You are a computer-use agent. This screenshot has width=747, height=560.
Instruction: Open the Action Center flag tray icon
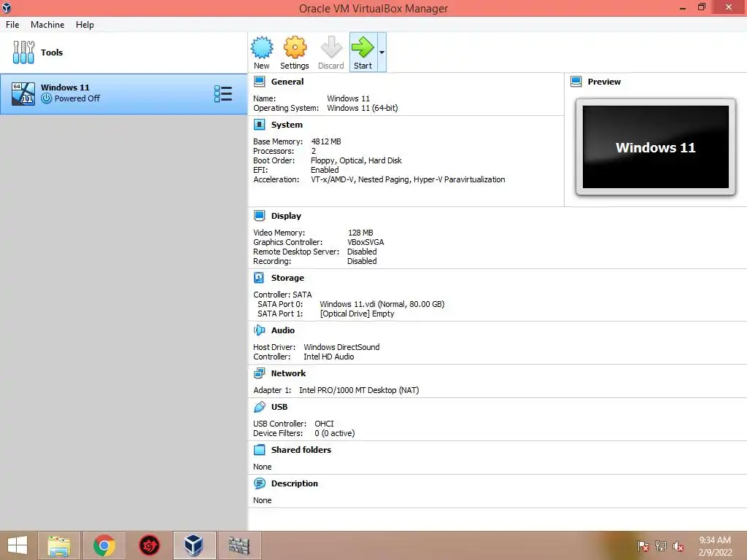coord(643,545)
